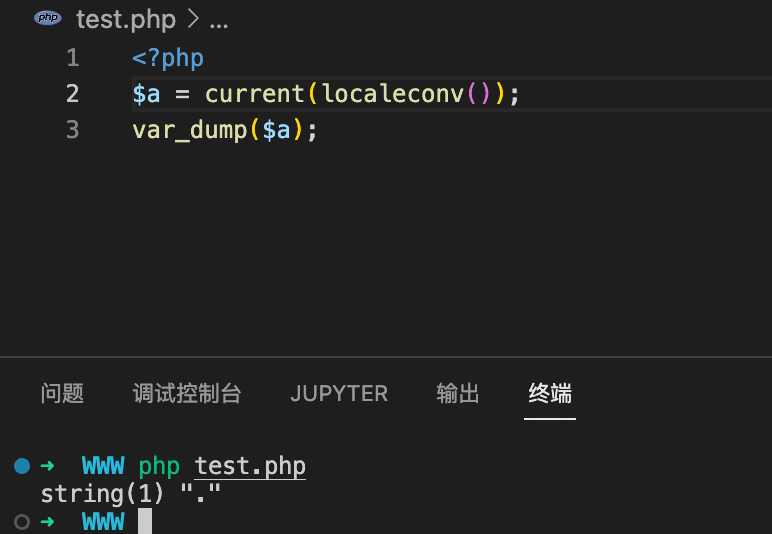772x534 pixels.
Task: Click the PHP file icon in breadcrumb
Action: [48, 18]
